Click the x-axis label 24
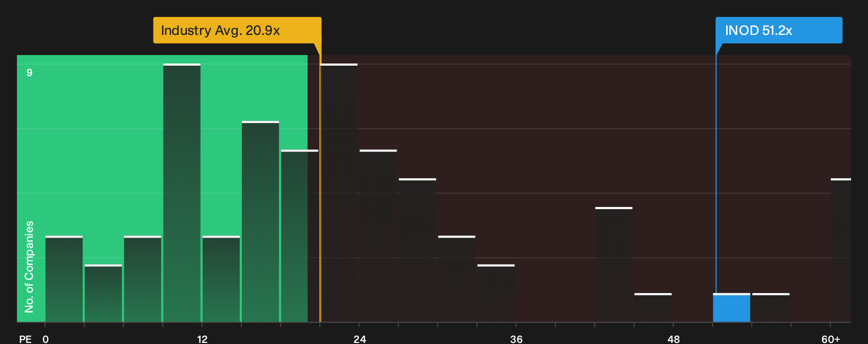The height and width of the screenshot is (344, 868). [360, 339]
